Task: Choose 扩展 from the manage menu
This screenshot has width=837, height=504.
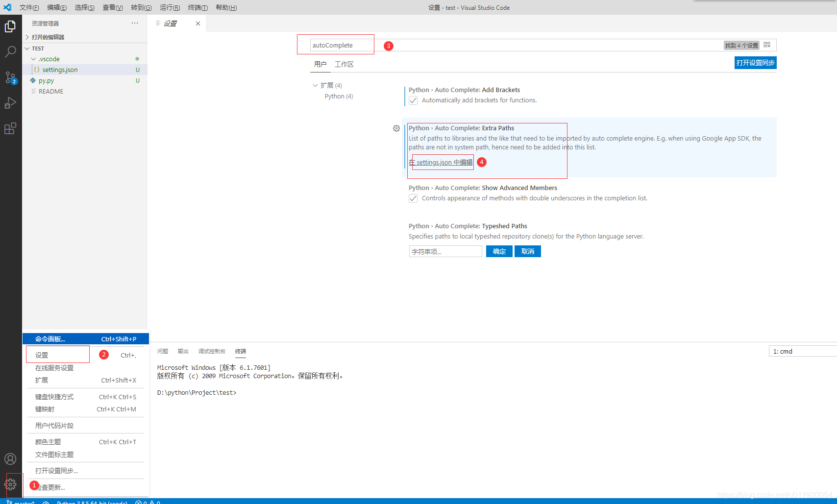Action: click(x=86, y=380)
